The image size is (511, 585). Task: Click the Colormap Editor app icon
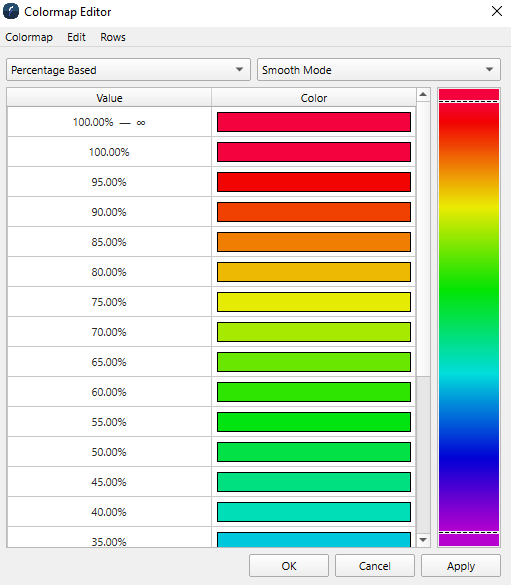[x=11, y=11]
